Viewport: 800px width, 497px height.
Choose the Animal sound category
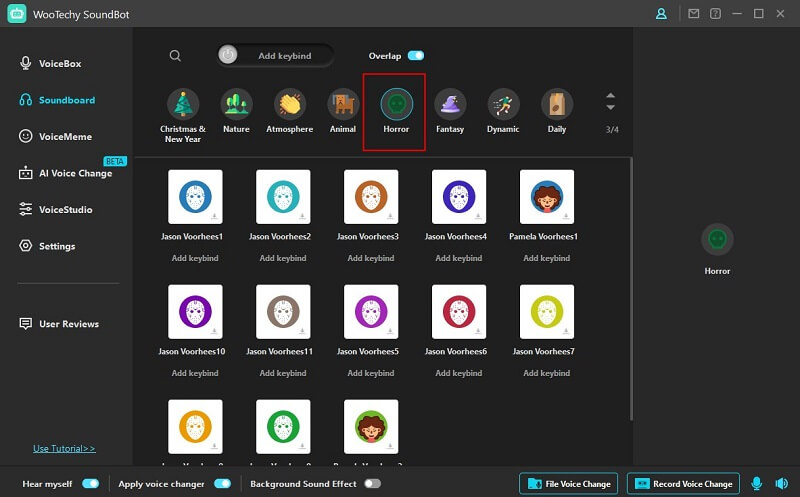point(343,105)
